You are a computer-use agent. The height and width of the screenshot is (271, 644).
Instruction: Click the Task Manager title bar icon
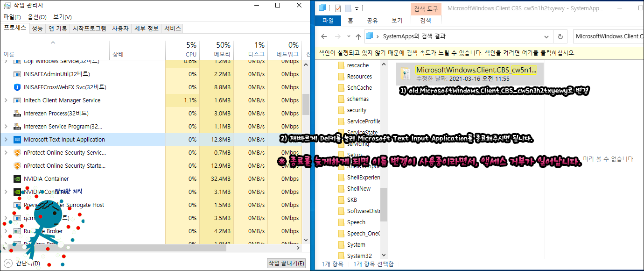coord(7,6)
